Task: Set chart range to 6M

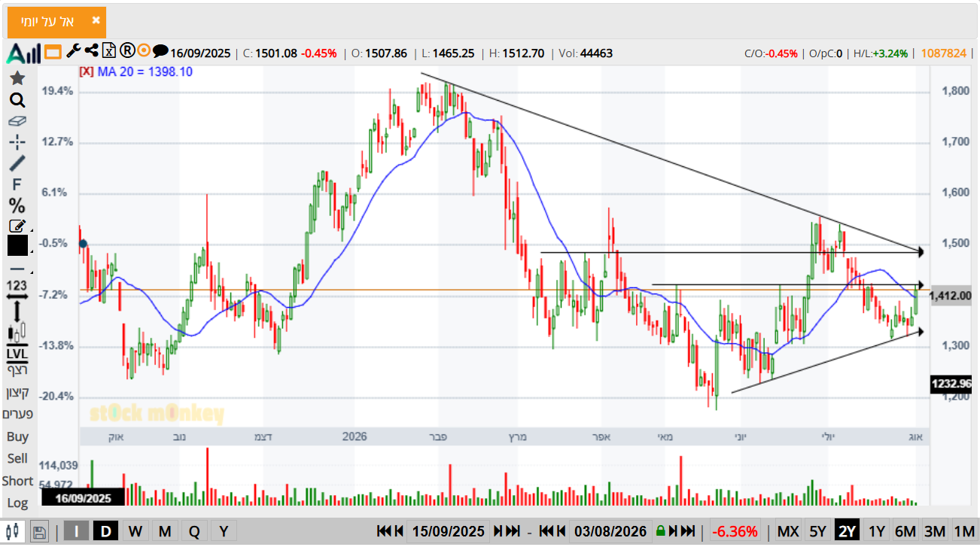Action: click(905, 531)
